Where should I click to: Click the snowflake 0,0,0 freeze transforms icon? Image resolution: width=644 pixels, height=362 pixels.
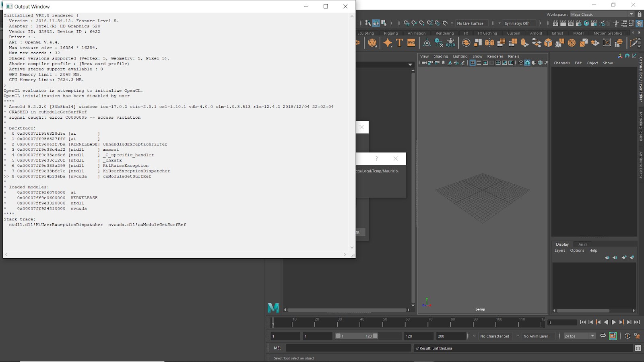click(x=450, y=42)
